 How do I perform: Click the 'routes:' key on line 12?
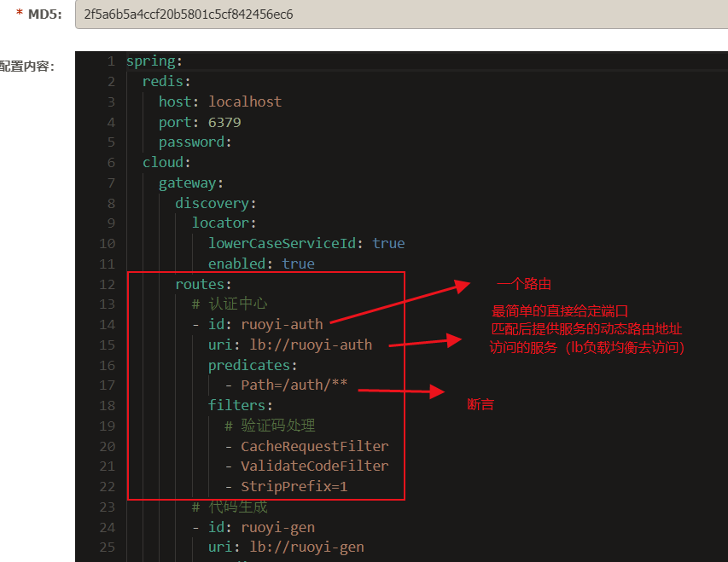(203, 285)
